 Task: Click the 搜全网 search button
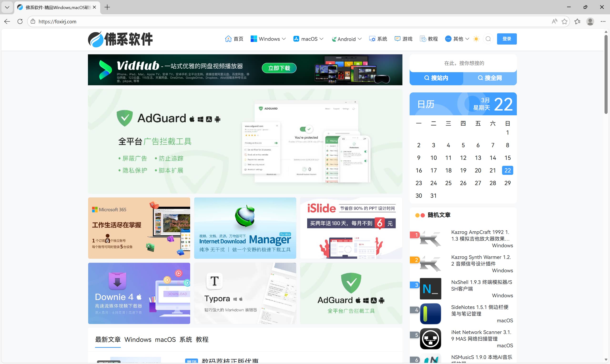click(x=490, y=78)
